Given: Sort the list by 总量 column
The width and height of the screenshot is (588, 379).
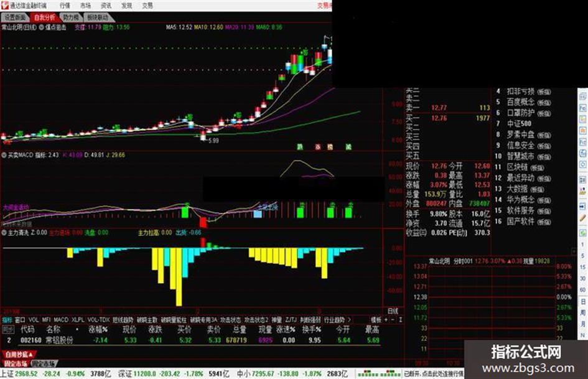Looking at the screenshot, I should click(240, 329).
